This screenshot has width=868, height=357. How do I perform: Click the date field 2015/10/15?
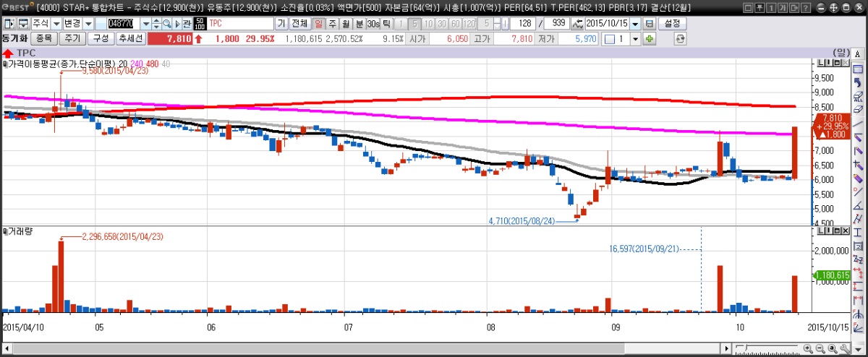point(608,24)
